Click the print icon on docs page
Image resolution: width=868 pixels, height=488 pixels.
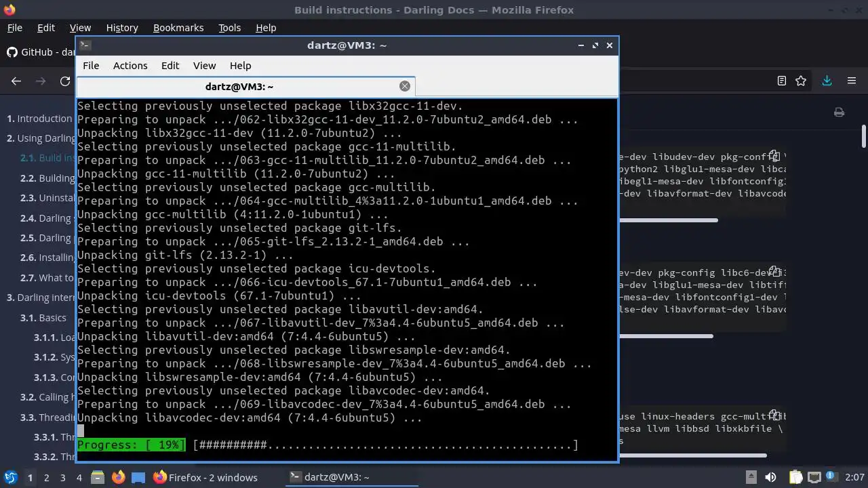839,113
